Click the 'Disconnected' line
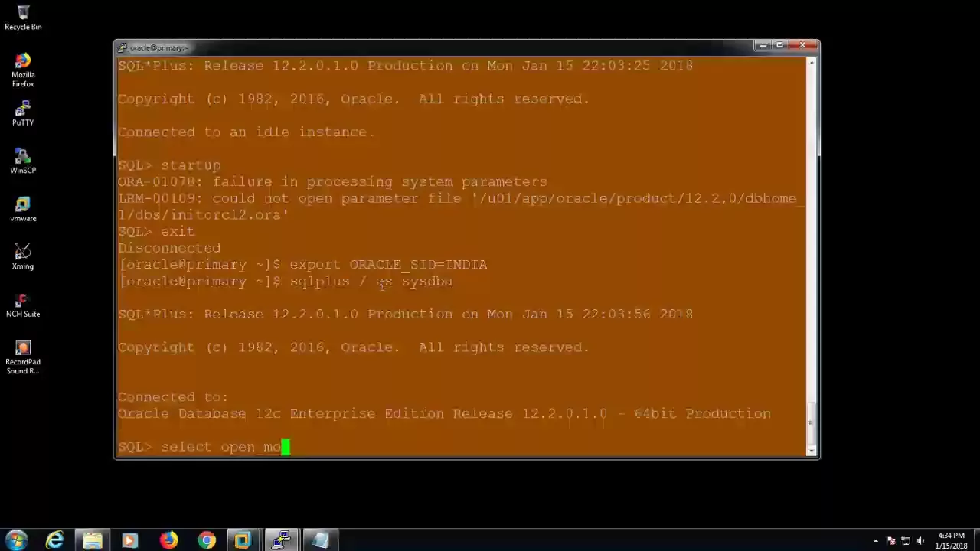The width and height of the screenshot is (980, 551). pos(169,248)
